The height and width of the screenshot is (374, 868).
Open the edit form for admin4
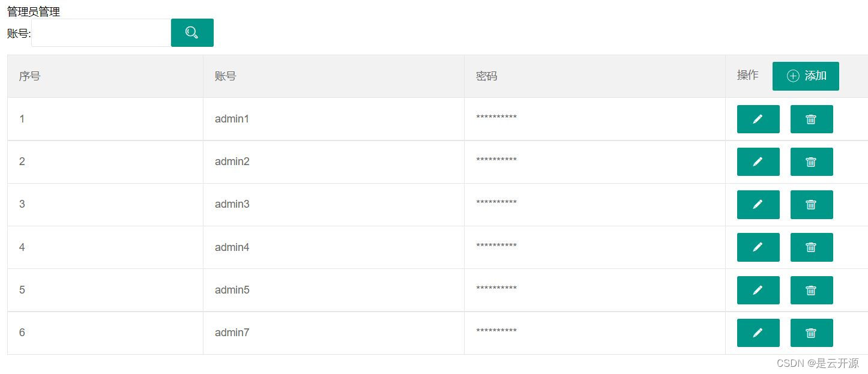[758, 247]
